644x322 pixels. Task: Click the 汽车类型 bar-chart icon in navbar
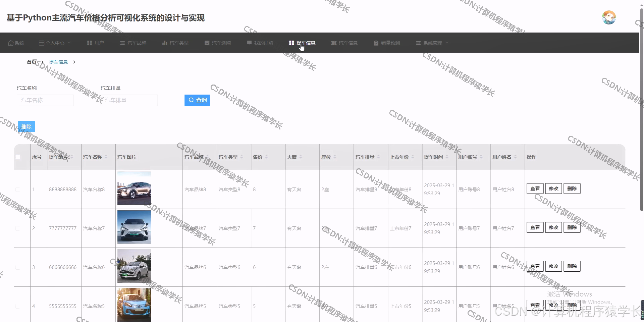[x=165, y=43]
